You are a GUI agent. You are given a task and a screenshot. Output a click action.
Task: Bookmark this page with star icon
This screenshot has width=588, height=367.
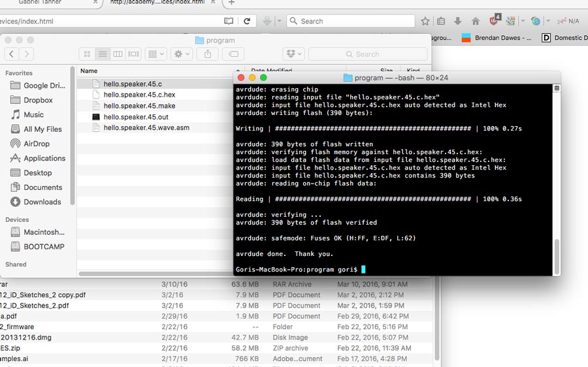[x=425, y=21]
